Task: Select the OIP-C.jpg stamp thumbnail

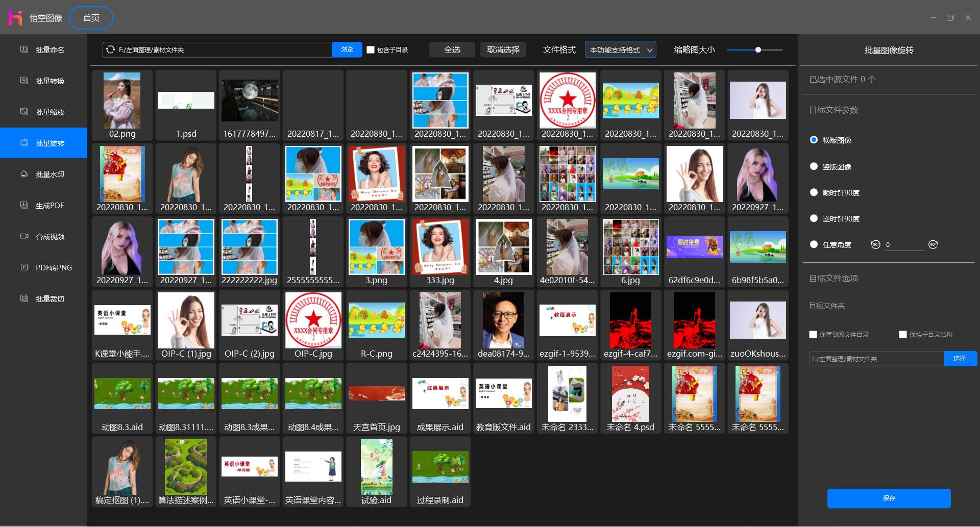Action: pos(313,325)
